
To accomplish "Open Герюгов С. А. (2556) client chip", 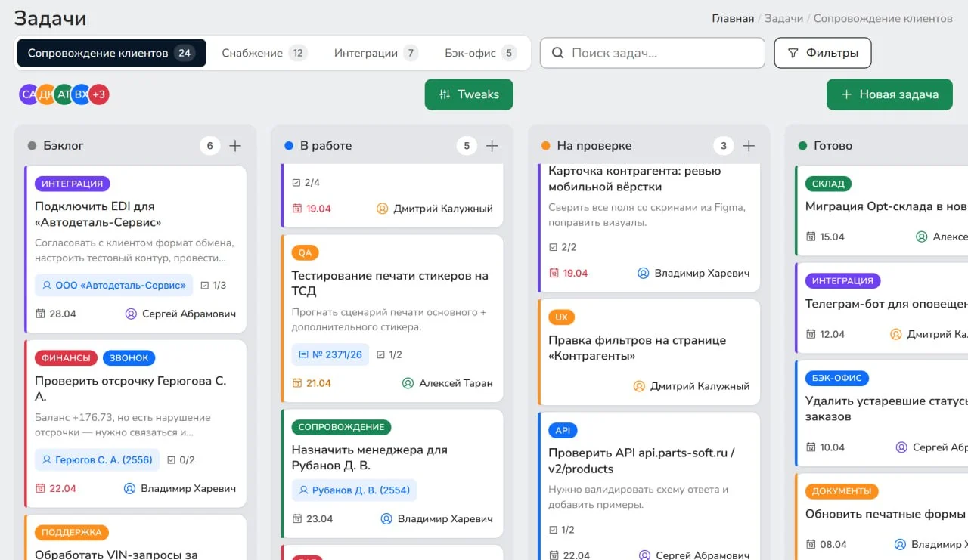I will 97,459.
